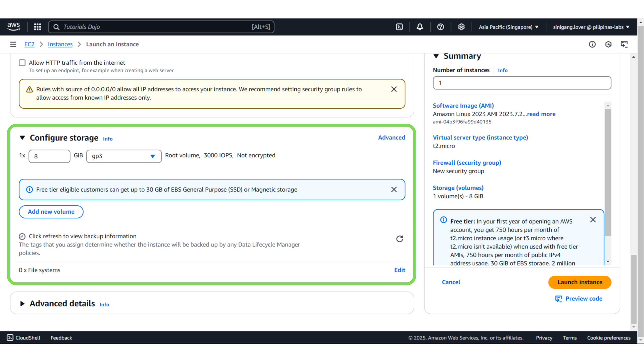Open the settings gear in header
Image resolution: width=644 pixels, height=362 pixels.
(x=461, y=27)
